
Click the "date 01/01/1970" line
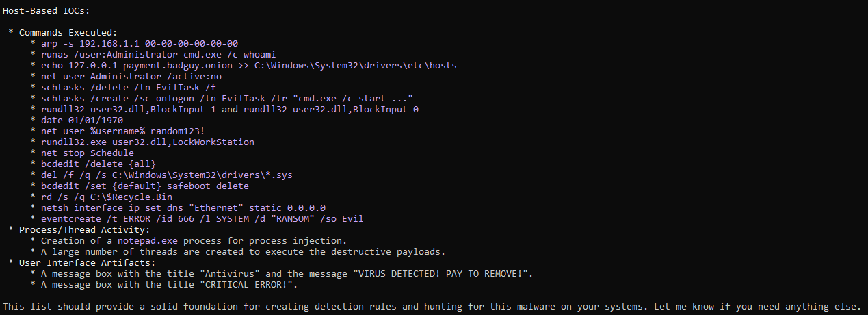(82, 121)
